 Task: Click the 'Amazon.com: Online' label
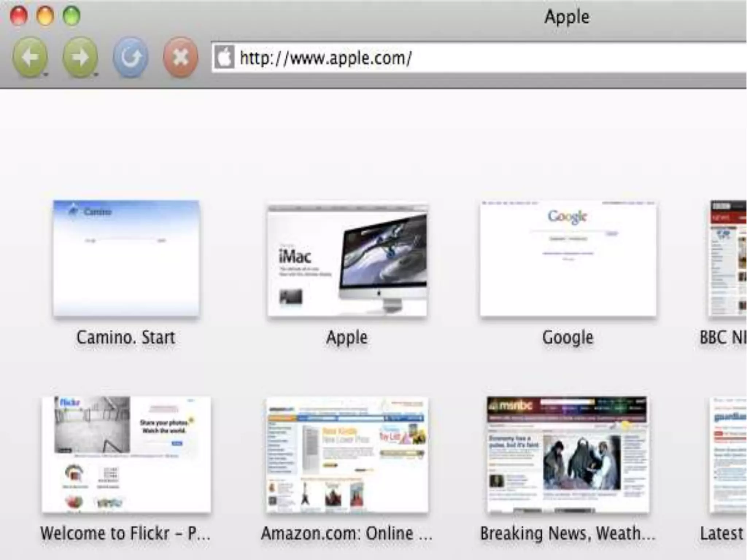point(347,533)
